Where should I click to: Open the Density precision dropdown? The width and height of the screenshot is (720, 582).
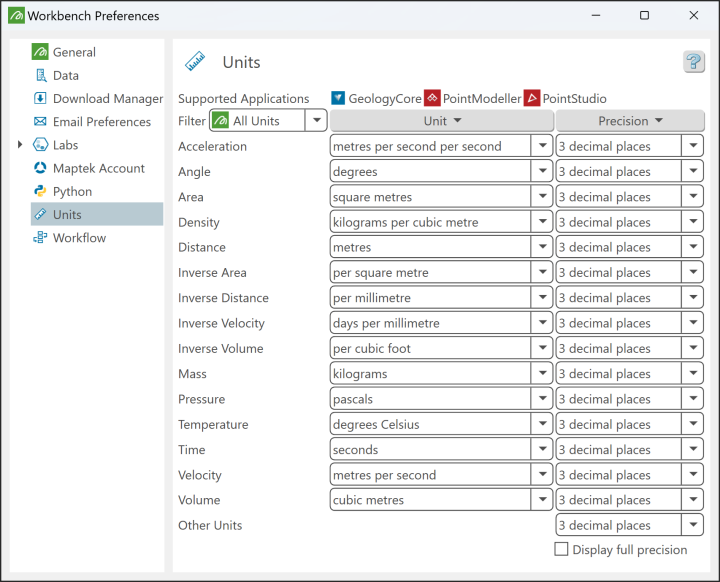693,223
